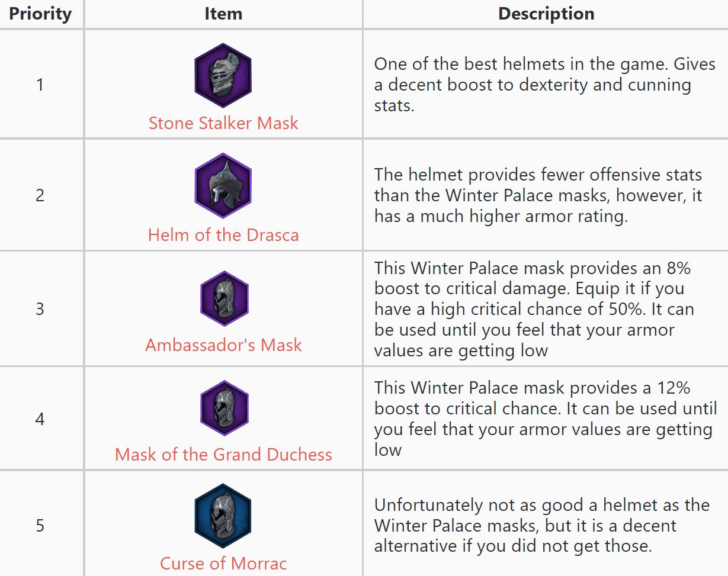The image size is (728, 576).
Task: Click the description about higher armor rating
Action: [538, 195]
